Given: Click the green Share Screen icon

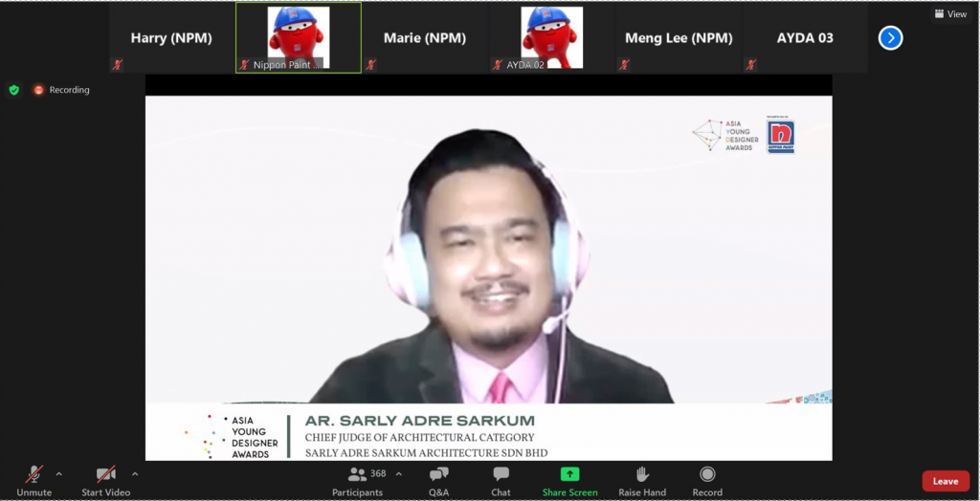Looking at the screenshot, I should click(x=569, y=474).
